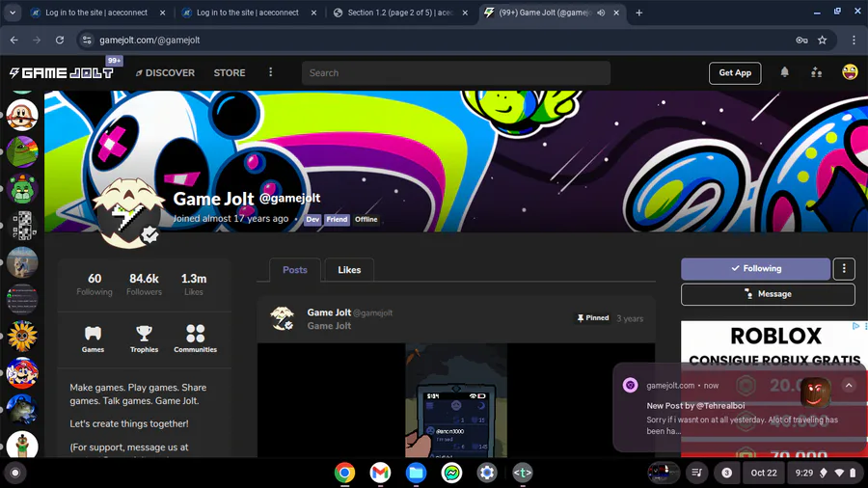Switch to the first aceconnect login tab
The width and height of the screenshot is (868, 488).
(96, 13)
